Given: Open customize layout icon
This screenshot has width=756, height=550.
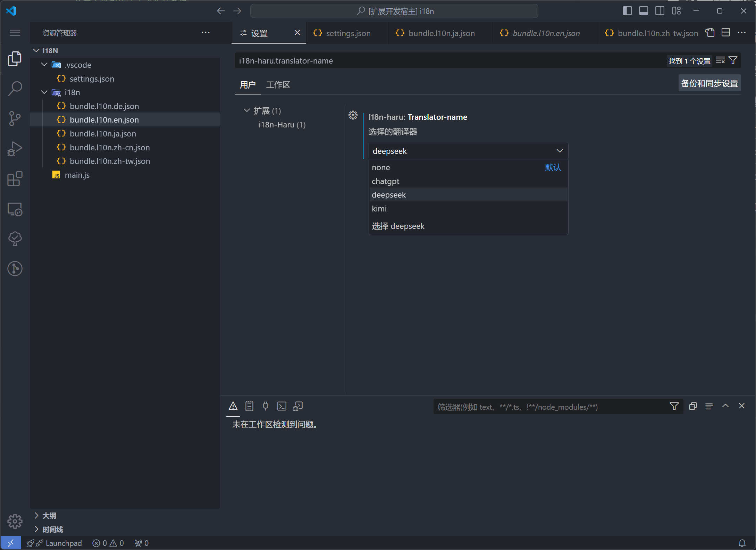Looking at the screenshot, I should click(676, 11).
